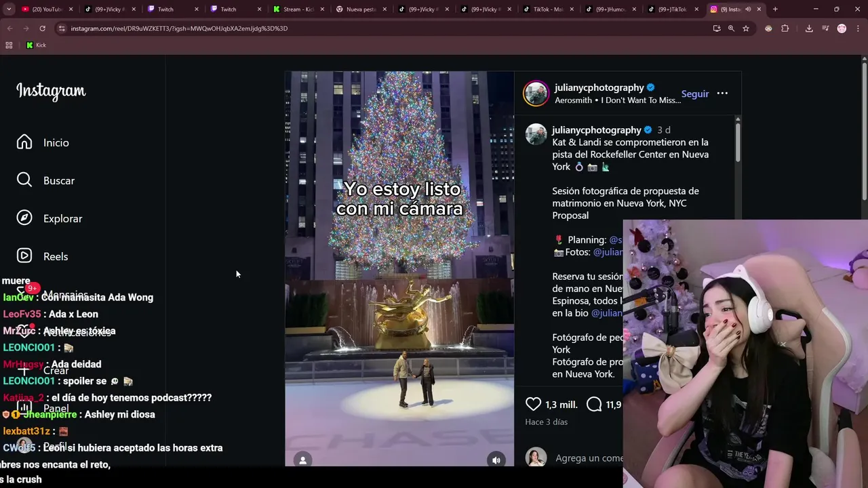The height and width of the screenshot is (488, 868).
Task: Mute the reel using the speaker icon
Action: click(x=496, y=460)
